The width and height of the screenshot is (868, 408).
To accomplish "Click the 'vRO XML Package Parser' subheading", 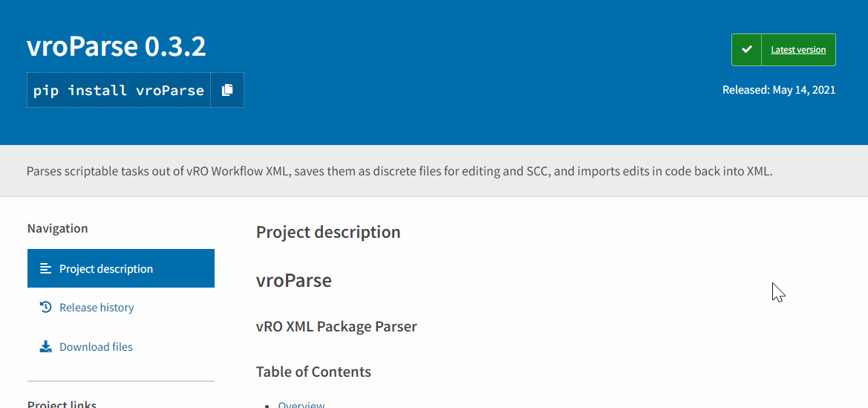I will click(336, 326).
